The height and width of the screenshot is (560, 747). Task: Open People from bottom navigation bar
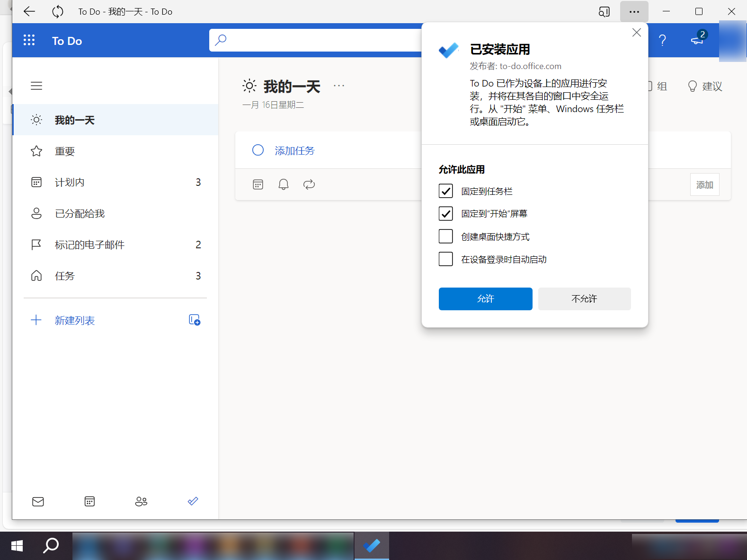141,501
